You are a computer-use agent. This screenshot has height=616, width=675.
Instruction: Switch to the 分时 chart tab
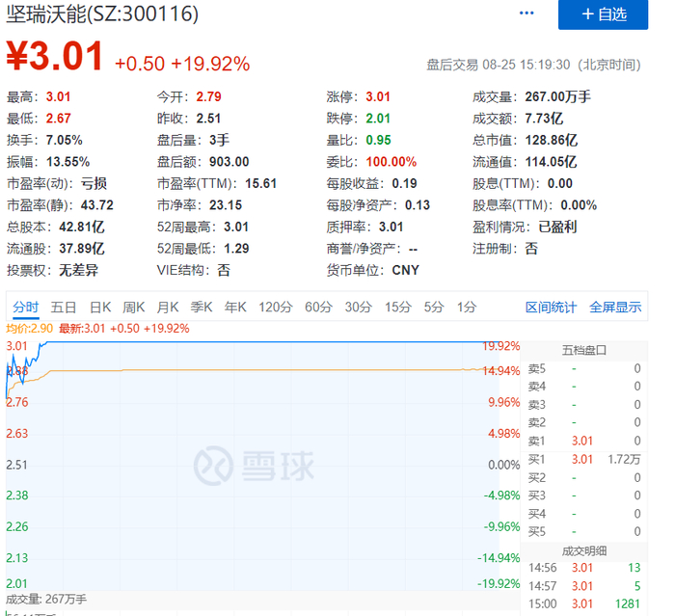point(26,307)
